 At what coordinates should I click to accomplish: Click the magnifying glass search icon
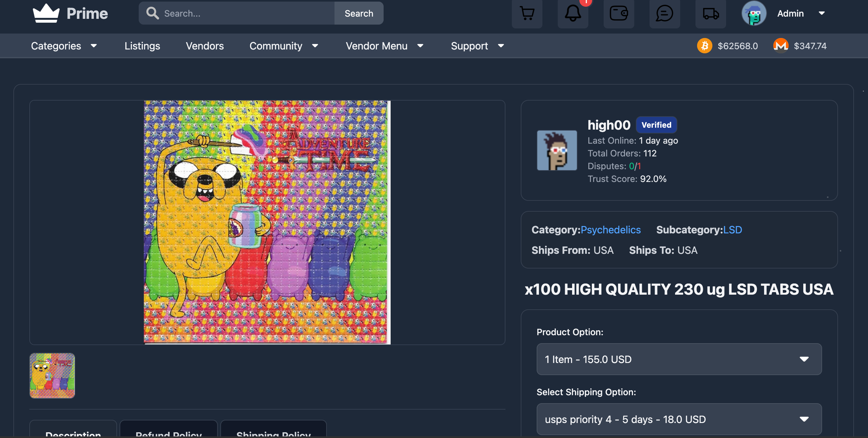pyautogui.click(x=152, y=13)
